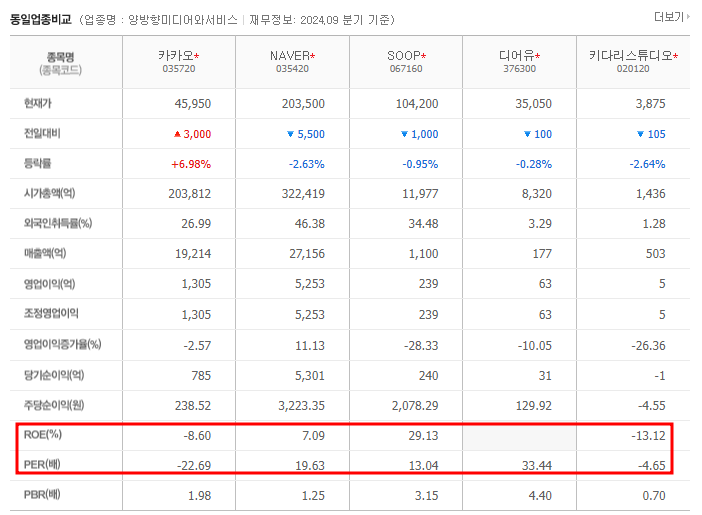This screenshot has height=515, width=702.
Task: Select the 등락률 row label
Action: click(x=38, y=163)
